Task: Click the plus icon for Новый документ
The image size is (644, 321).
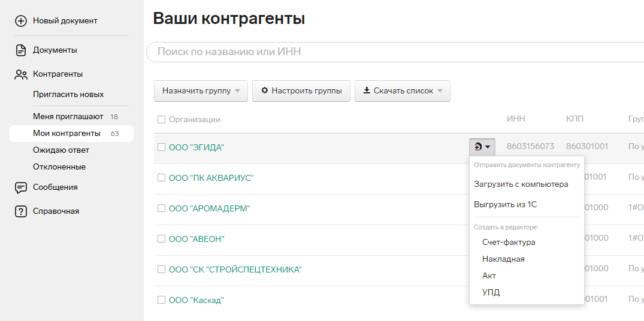Action: 21,21
